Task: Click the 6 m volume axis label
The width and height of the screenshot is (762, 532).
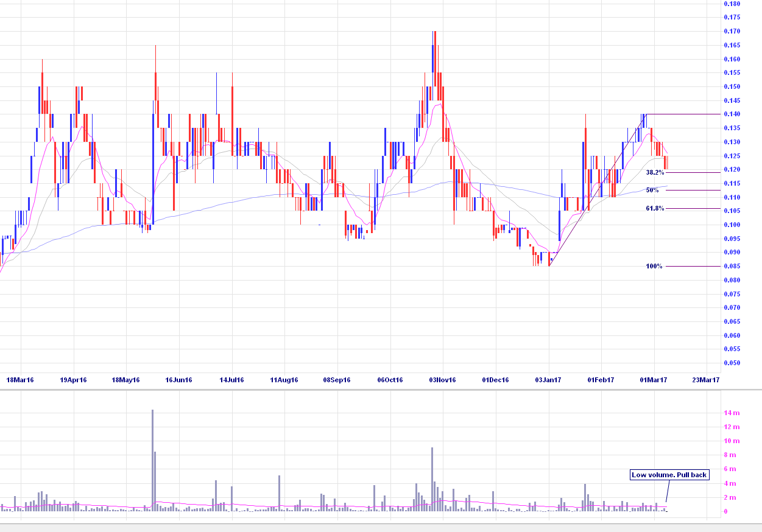Action: coord(730,469)
